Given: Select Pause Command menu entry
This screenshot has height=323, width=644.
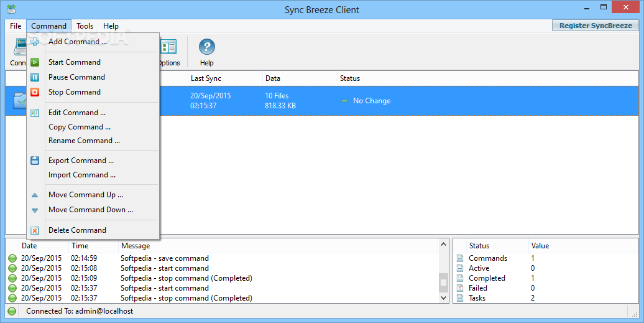Looking at the screenshot, I should [93, 77].
